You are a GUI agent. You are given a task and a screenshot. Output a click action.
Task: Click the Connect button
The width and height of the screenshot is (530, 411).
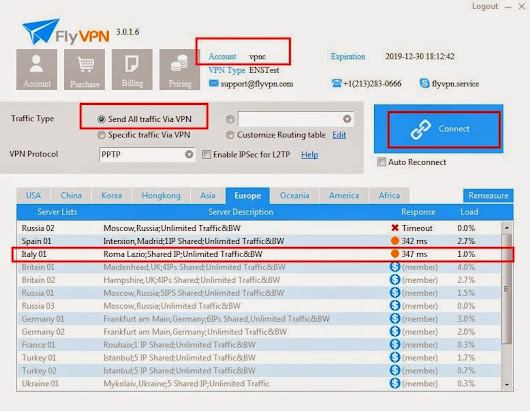(x=438, y=129)
